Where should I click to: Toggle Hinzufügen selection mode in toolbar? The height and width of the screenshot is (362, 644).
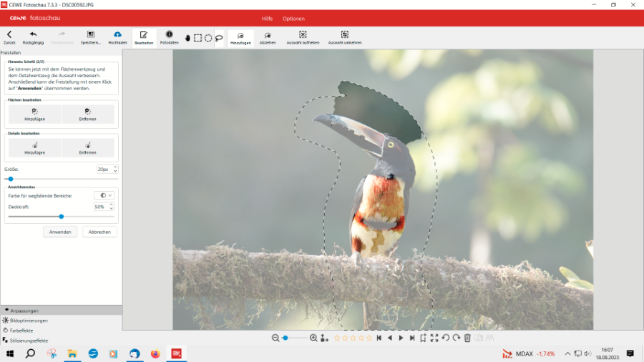[x=240, y=37]
